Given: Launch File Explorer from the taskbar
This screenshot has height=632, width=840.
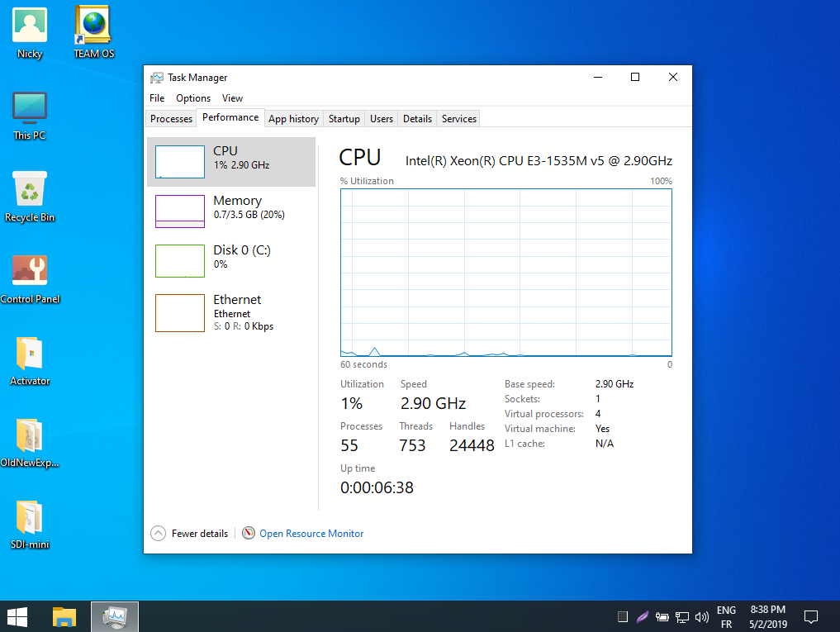Looking at the screenshot, I should click(64, 617).
